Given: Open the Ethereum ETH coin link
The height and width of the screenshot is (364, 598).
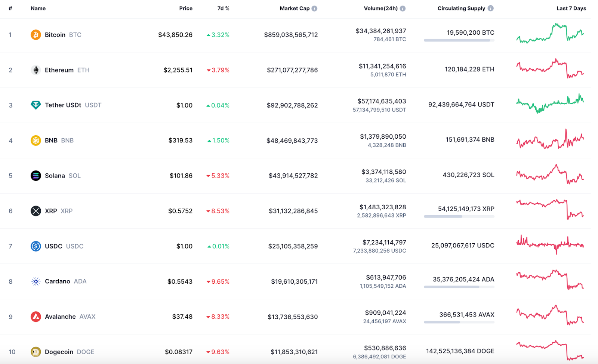Looking at the screenshot, I should 67,70.
